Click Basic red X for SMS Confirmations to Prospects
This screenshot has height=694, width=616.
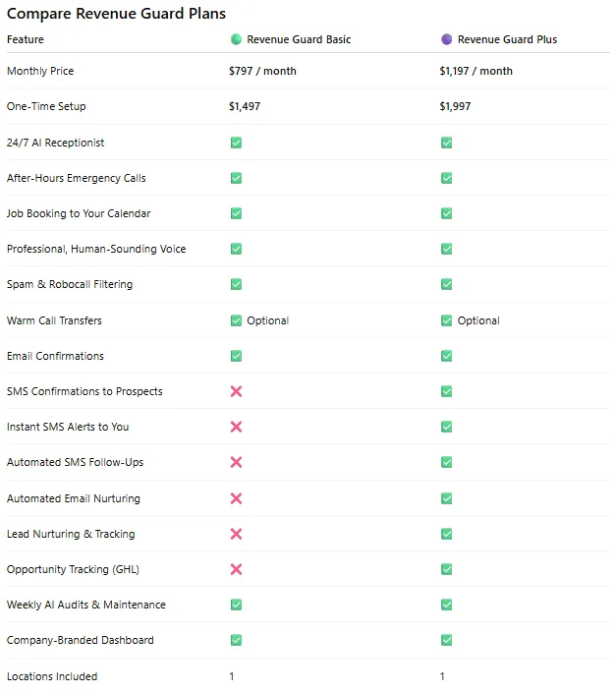(x=236, y=391)
